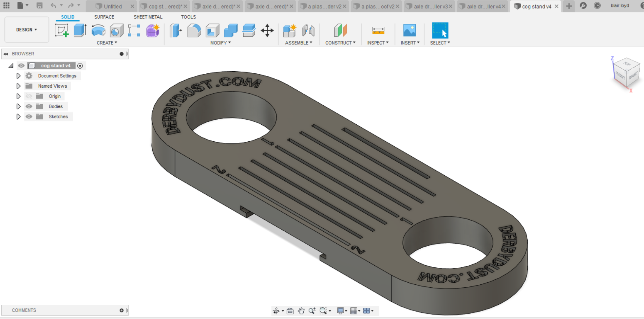This screenshot has width=644, height=319.
Task: Click the new design plus button
Action: pos(569,6)
